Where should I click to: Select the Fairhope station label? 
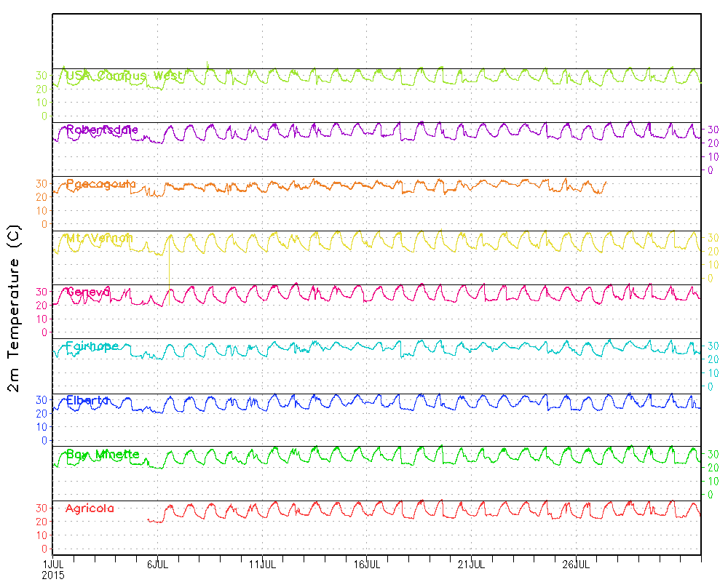pos(92,346)
